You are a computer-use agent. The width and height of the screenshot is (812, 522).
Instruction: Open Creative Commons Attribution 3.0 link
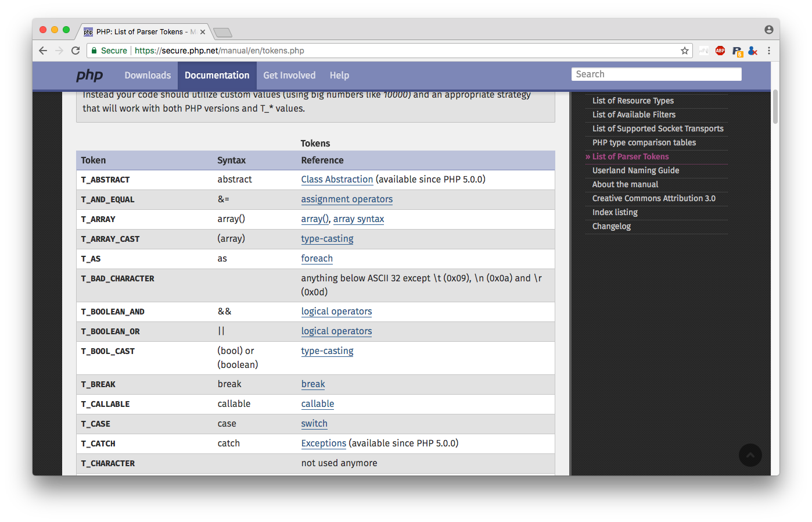653,198
